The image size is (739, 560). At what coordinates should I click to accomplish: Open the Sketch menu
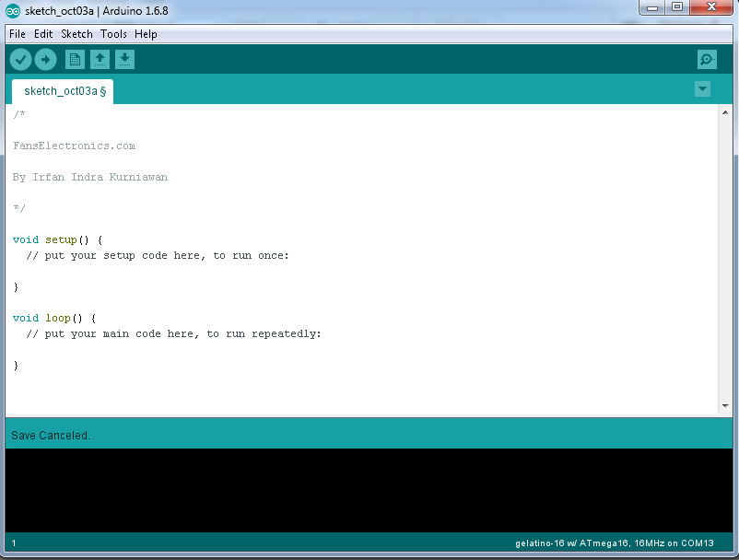click(x=77, y=34)
